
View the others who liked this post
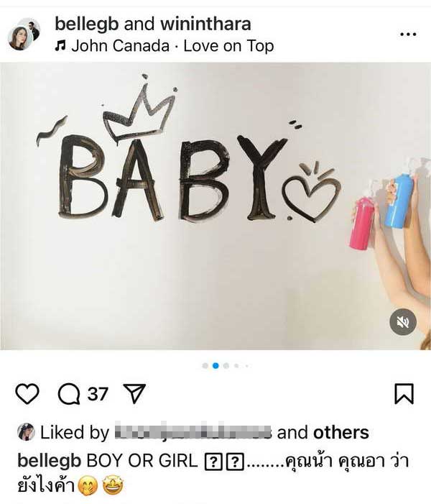(341, 433)
